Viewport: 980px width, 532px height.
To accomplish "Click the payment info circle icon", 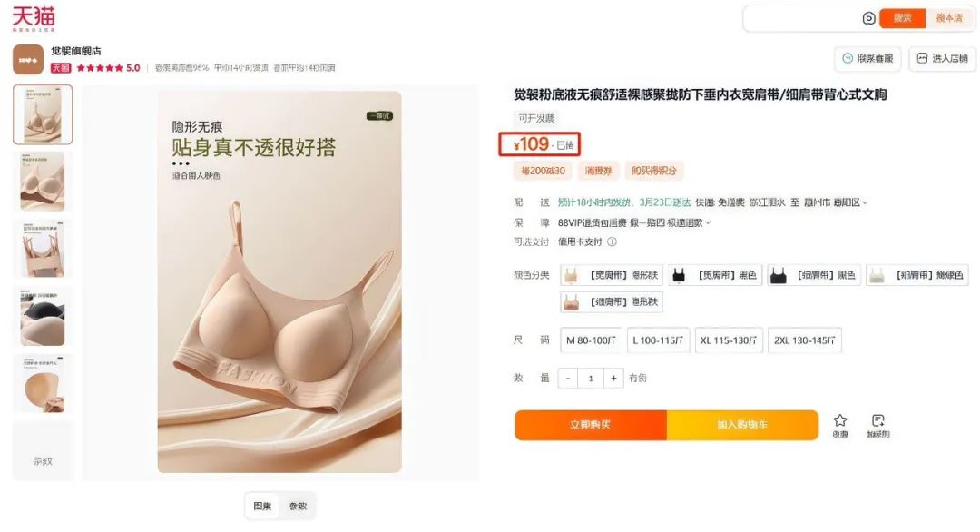I will point(612,241).
